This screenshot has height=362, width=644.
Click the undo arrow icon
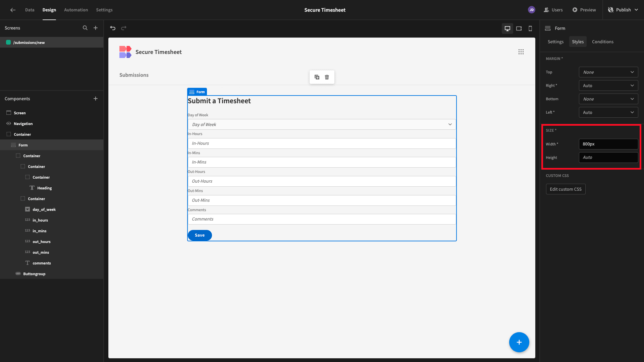113,28
